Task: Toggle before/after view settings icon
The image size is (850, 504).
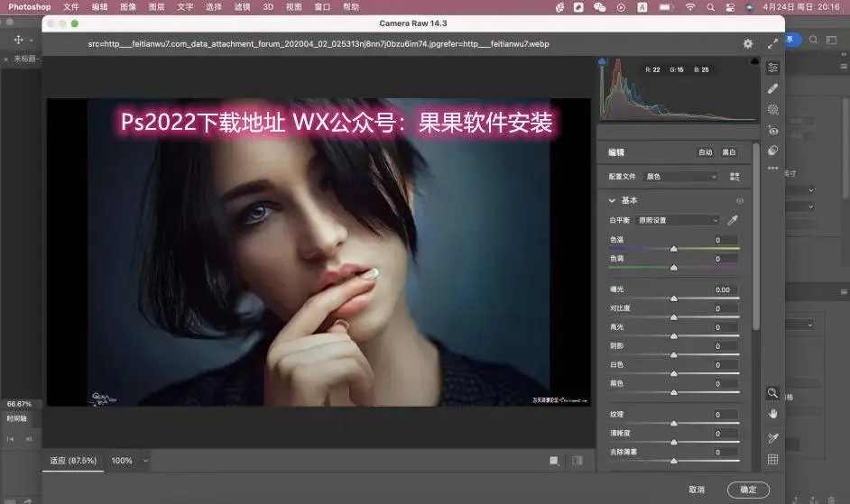Action: coord(554,461)
